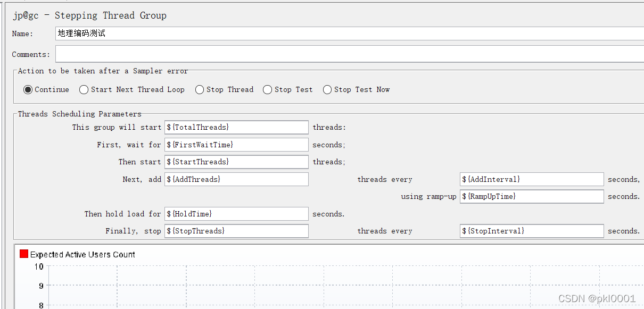Click the ${FirstWaitTime} input field
This screenshot has height=309, width=644.
tap(236, 145)
